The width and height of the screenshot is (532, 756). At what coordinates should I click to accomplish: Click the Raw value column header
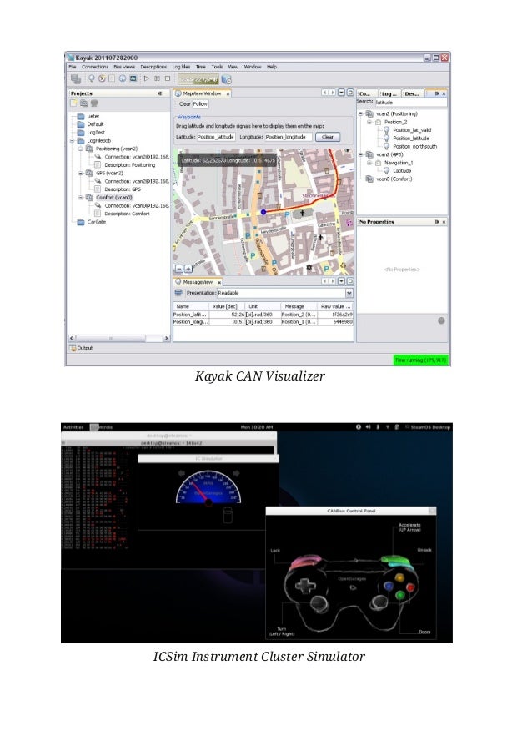click(x=335, y=306)
